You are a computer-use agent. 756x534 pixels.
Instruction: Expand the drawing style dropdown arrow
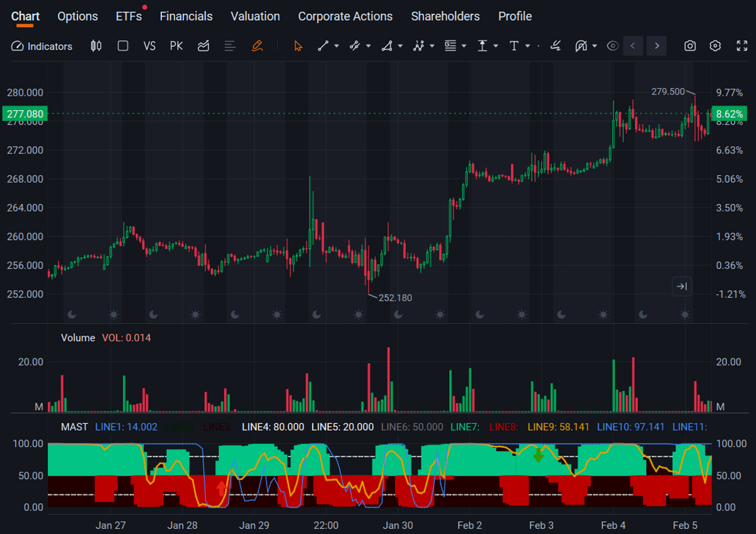595,46
